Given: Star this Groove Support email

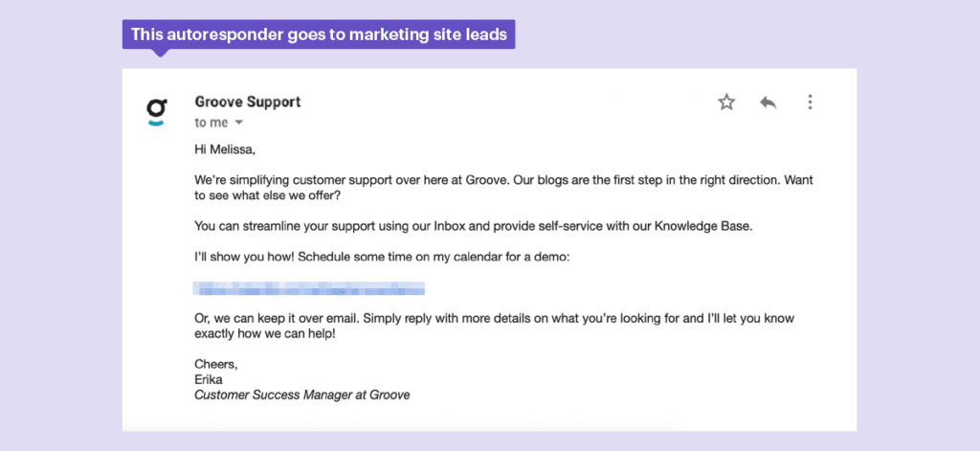Looking at the screenshot, I should pos(726,102).
